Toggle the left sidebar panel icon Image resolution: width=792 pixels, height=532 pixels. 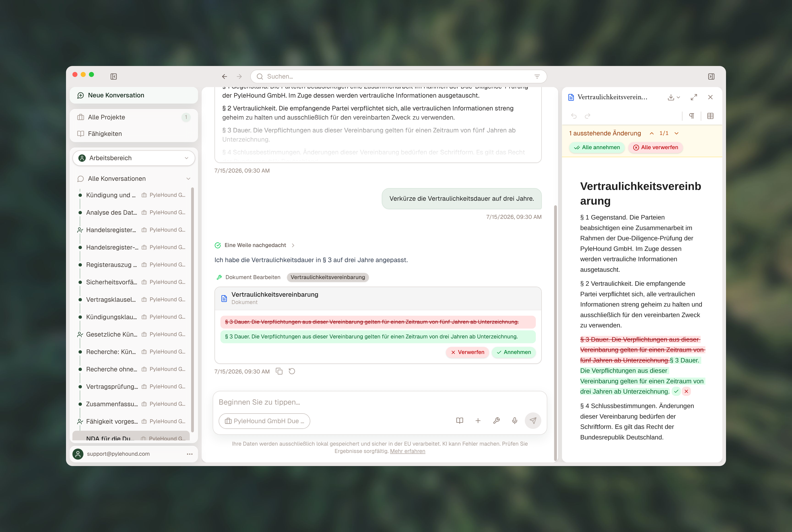click(x=114, y=77)
